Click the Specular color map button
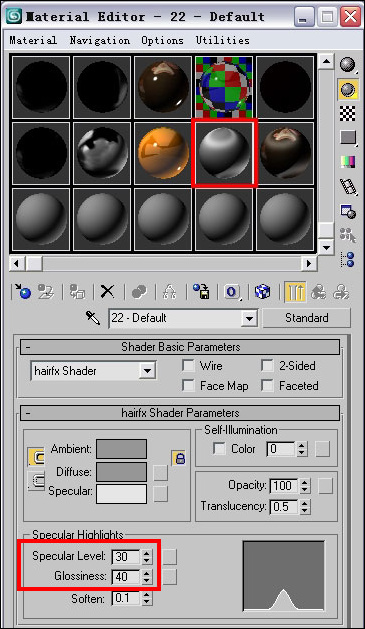 (160, 493)
